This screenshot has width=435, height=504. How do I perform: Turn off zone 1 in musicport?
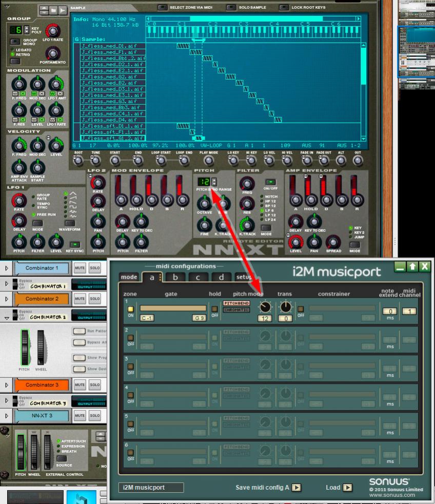130,309
